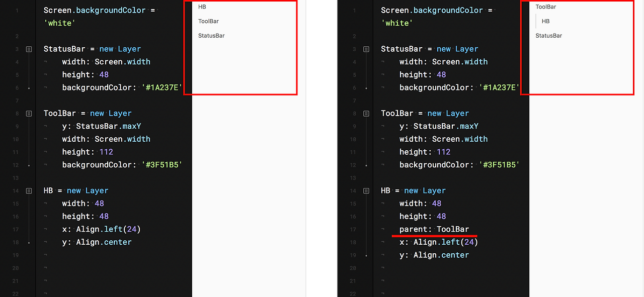This screenshot has width=644, height=297.
Task: Select top-level HB layer in left layer list
Action: [202, 7]
